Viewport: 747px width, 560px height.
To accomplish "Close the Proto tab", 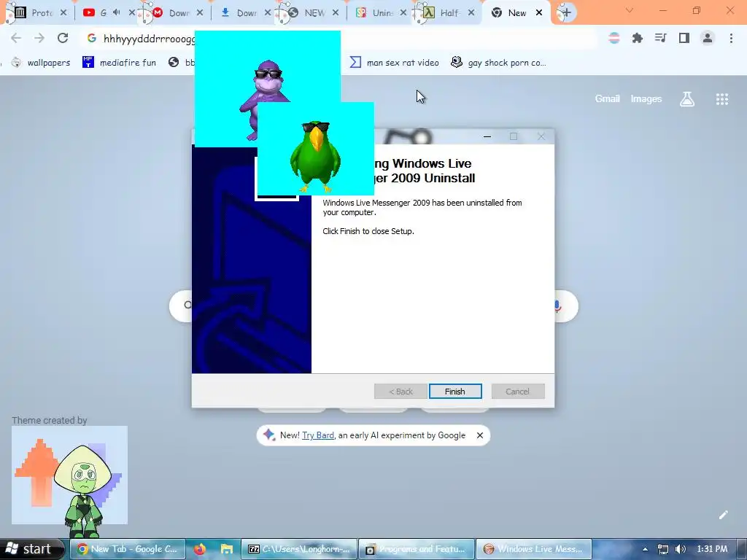I will (63, 13).
